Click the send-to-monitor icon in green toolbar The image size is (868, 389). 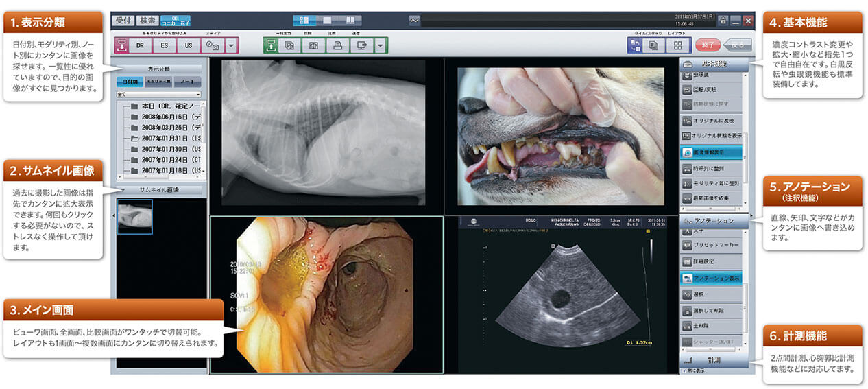pyautogui.click(x=361, y=46)
